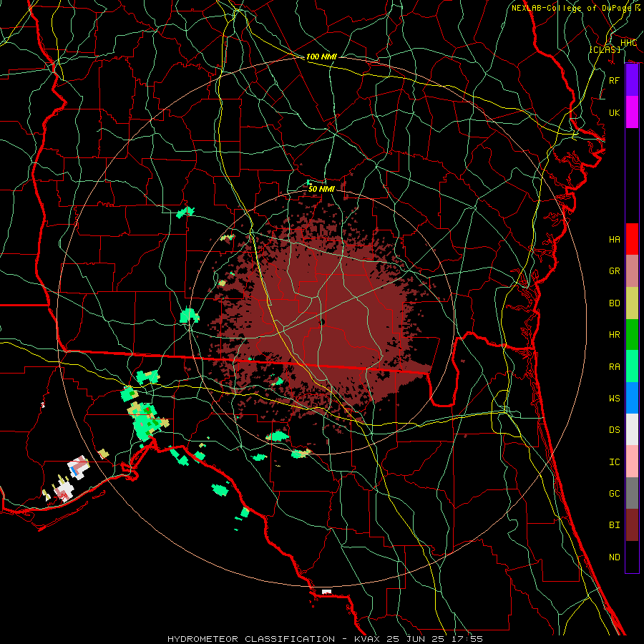
Task: Click the UK magenta legend swatch
Action: [632, 112]
